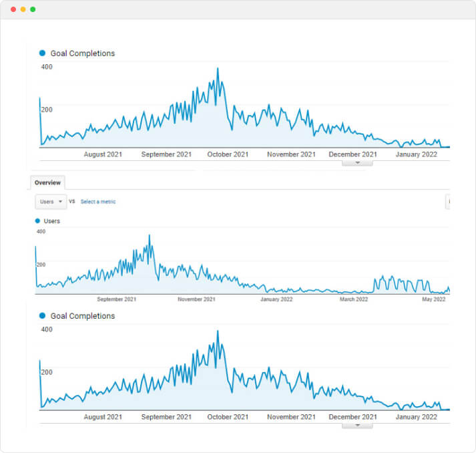Click the 'Select a metric' link
Screen dimensions: 476x453
[97, 201]
